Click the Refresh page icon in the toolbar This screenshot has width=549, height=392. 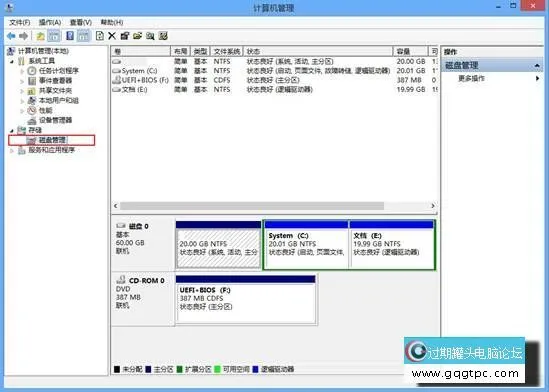[100, 36]
